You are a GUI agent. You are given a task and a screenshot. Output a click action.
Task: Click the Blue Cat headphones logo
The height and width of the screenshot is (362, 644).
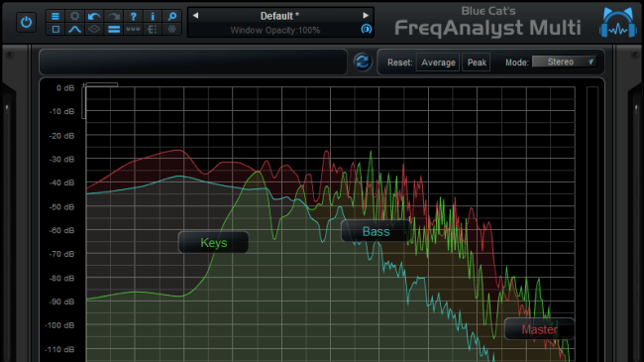click(617, 23)
